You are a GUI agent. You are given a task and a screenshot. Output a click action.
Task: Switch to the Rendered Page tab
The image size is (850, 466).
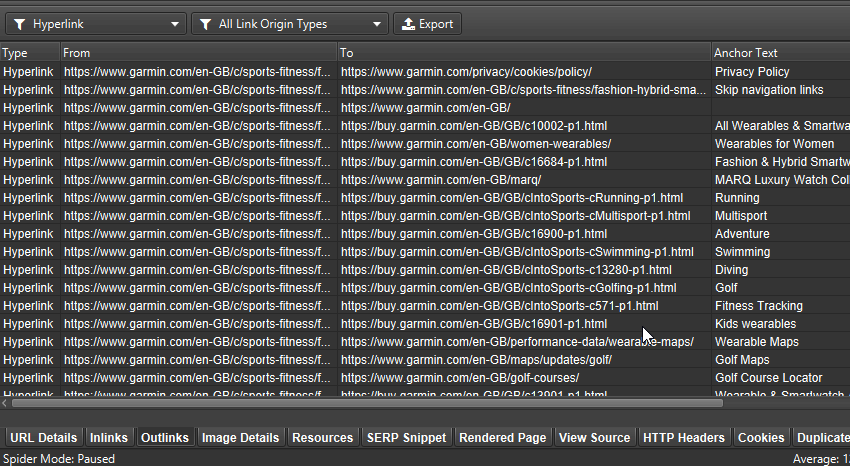click(503, 438)
